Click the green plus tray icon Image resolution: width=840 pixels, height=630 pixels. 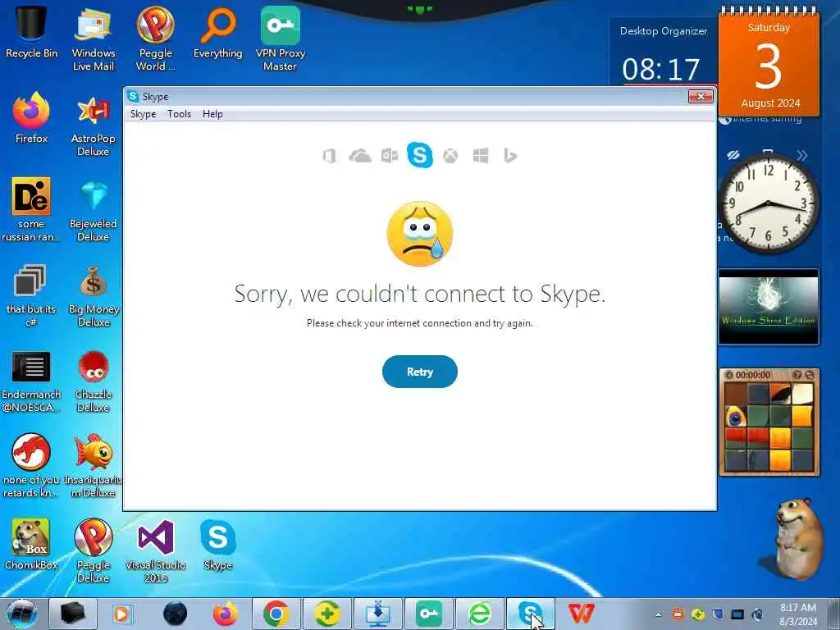pyautogui.click(x=698, y=614)
